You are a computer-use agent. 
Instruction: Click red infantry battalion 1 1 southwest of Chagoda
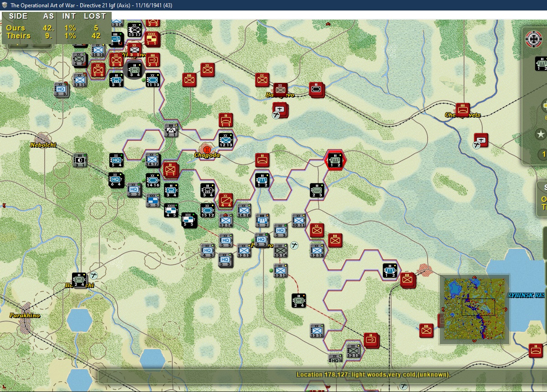(170, 170)
